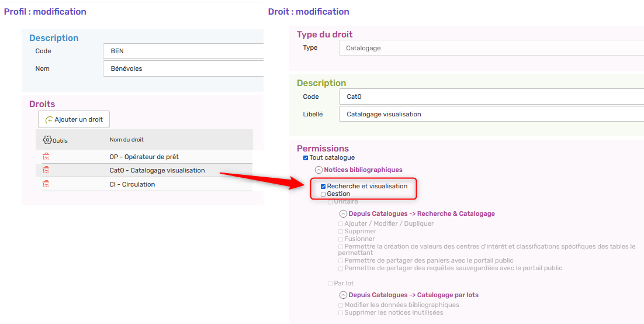644x324 pixels.
Task: Collapse Notices bibliographiques section
Action: click(318, 170)
